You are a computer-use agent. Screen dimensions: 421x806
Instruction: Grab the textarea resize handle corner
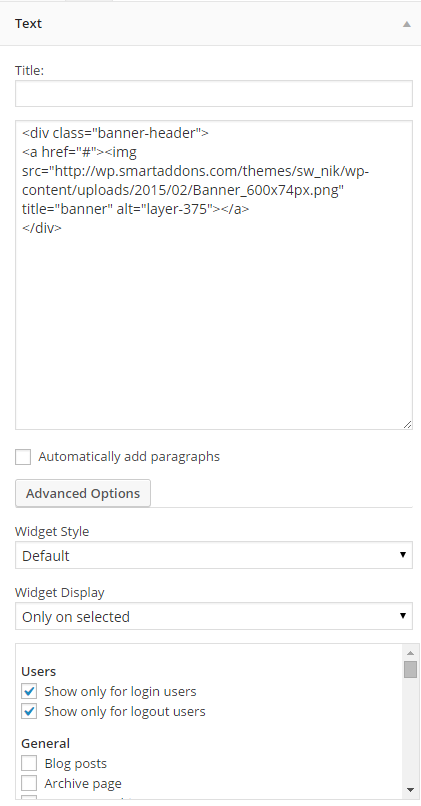pyautogui.click(x=407, y=424)
